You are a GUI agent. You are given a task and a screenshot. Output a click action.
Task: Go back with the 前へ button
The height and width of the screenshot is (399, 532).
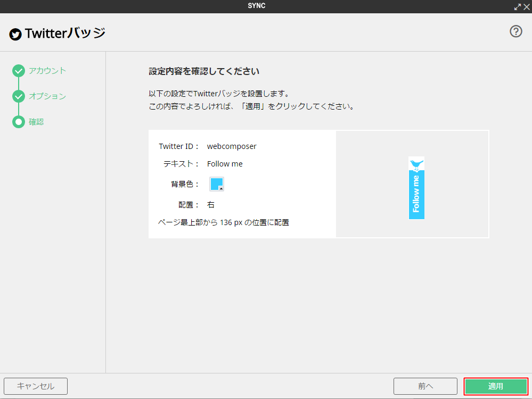[x=425, y=386]
